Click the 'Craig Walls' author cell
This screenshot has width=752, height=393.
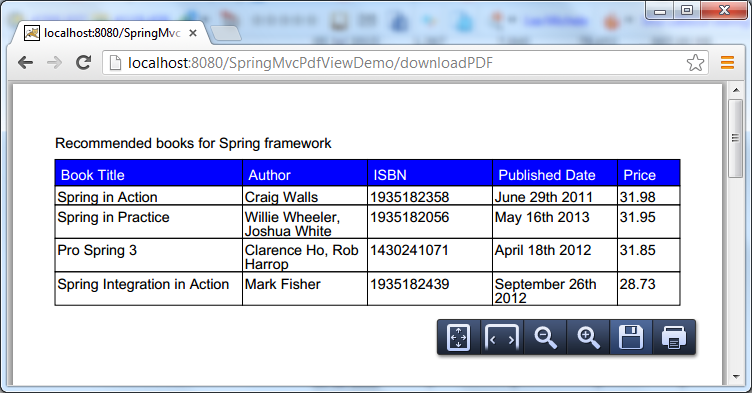(x=305, y=196)
